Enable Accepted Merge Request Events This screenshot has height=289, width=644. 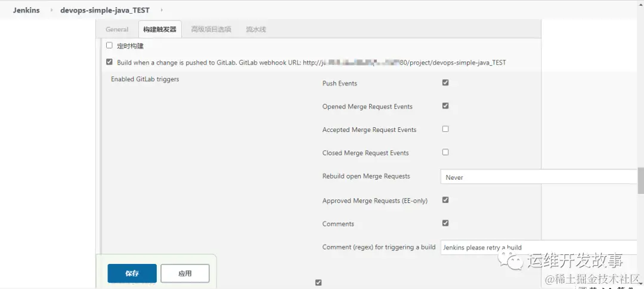pos(445,129)
